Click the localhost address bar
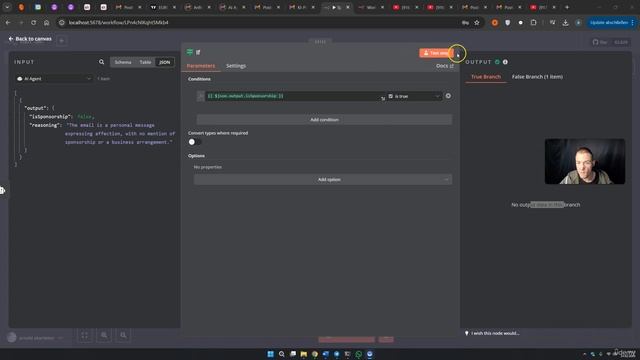The height and width of the screenshot is (360, 640). coord(261,22)
